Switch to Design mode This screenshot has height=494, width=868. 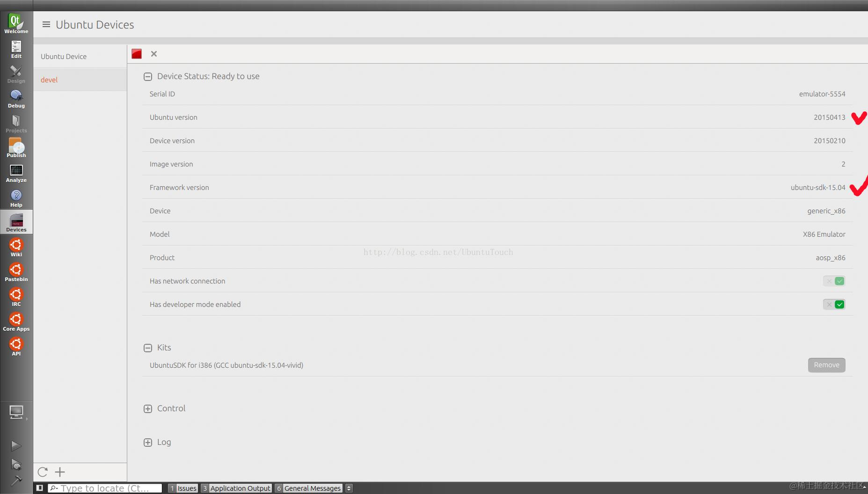tap(16, 74)
